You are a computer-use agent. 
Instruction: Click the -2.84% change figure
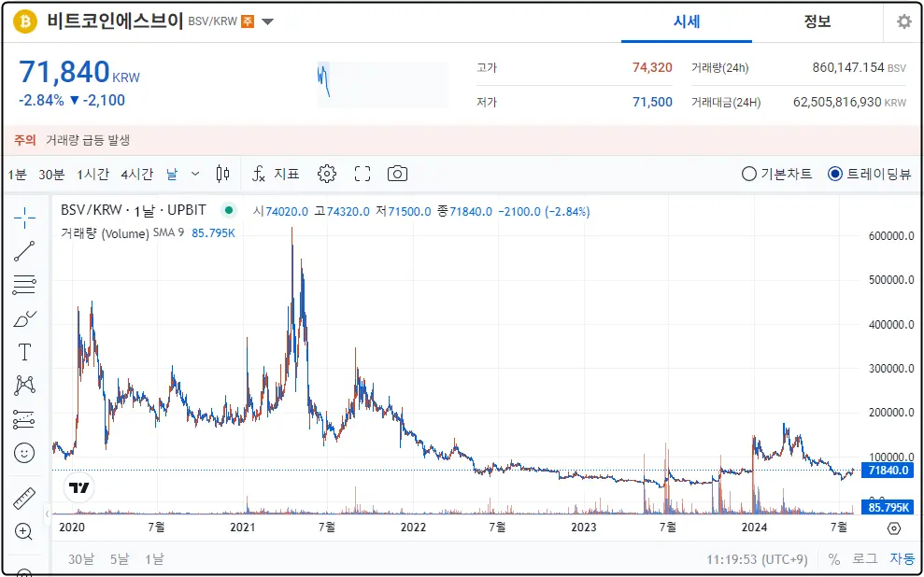[41, 101]
